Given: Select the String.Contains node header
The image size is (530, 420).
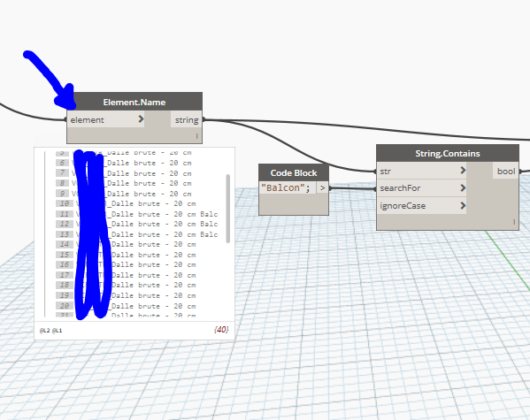Looking at the screenshot, I should (448, 153).
